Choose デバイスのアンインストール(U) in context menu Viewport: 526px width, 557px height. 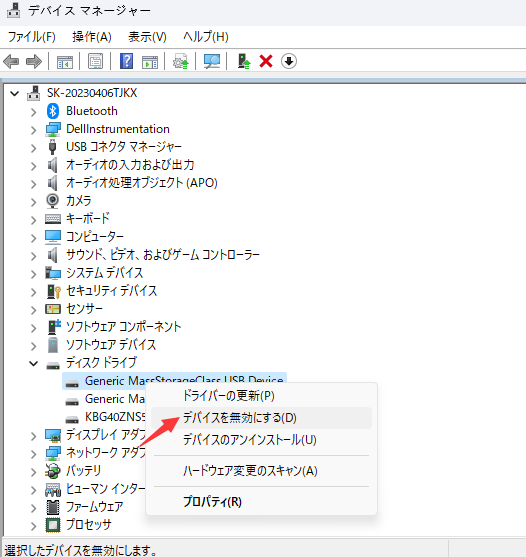(261, 440)
